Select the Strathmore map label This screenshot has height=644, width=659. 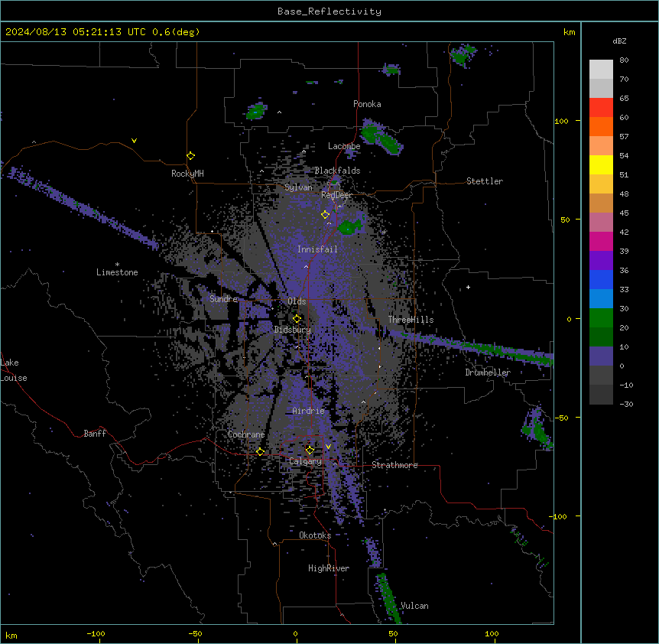point(394,465)
